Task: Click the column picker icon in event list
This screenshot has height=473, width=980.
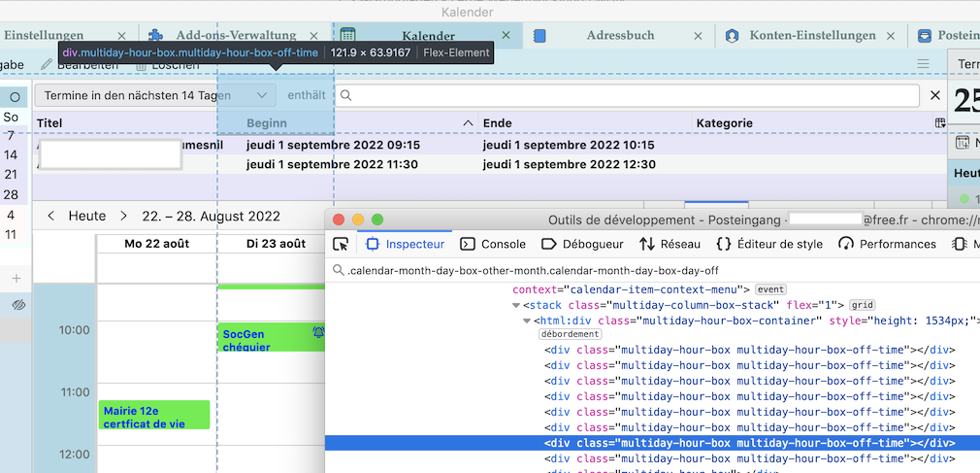Action: tap(939, 123)
